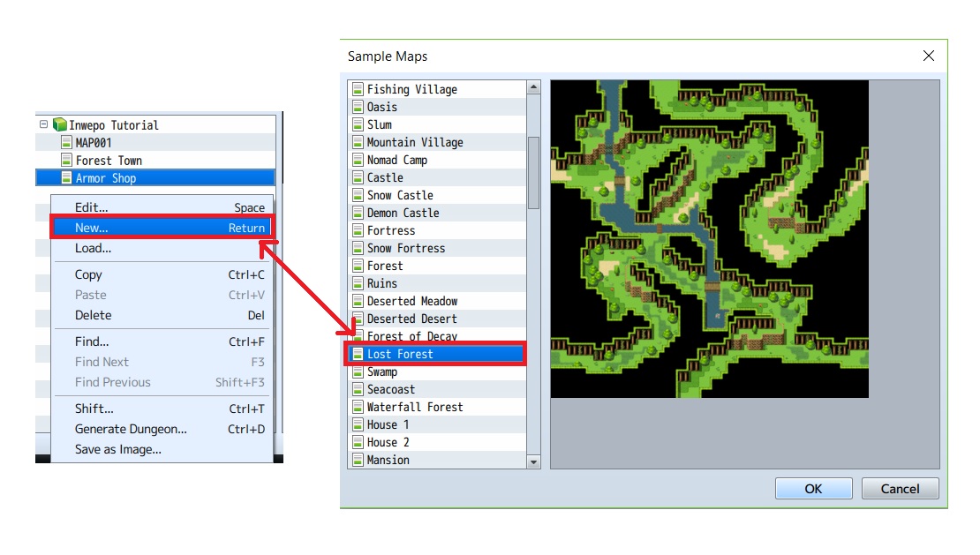This screenshot has width=980, height=555.
Task: Select MAP001 map icon in tree
Action: (66, 142)
